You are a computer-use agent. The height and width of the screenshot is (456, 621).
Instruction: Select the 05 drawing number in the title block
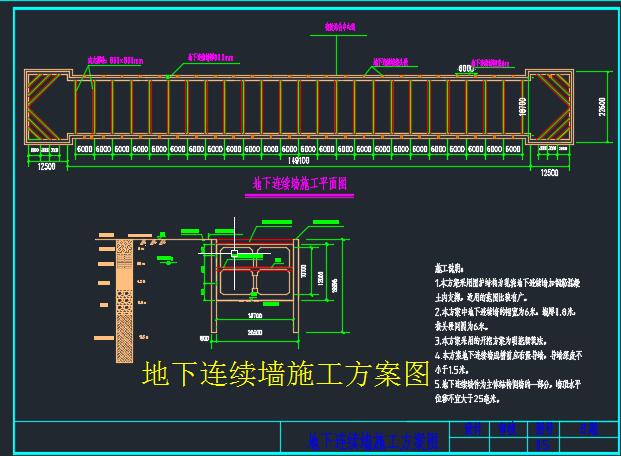tap(543, 445)
